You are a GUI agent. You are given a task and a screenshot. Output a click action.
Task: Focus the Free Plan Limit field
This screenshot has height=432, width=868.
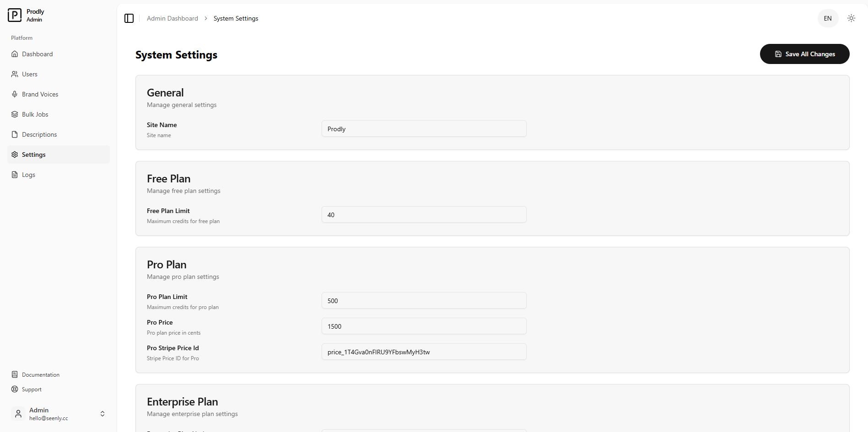(424, 215)
